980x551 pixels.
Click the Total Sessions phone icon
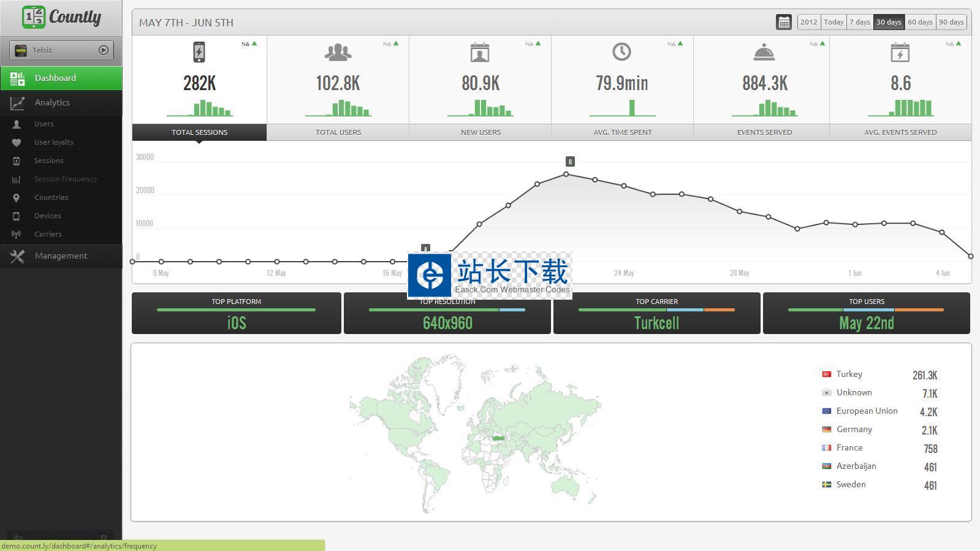tap(199, 52)
